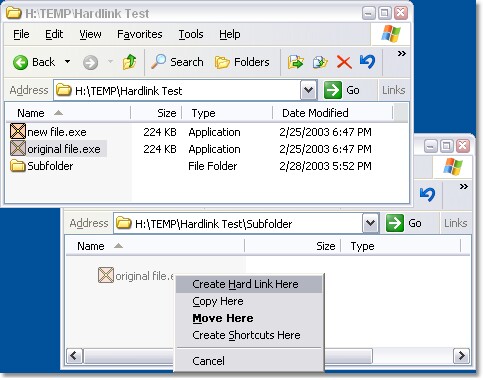Sort by the Size column in the Hardlink Test window
Image resolution: width=483 pixels, height=380 pixels.
click(156, 113)
